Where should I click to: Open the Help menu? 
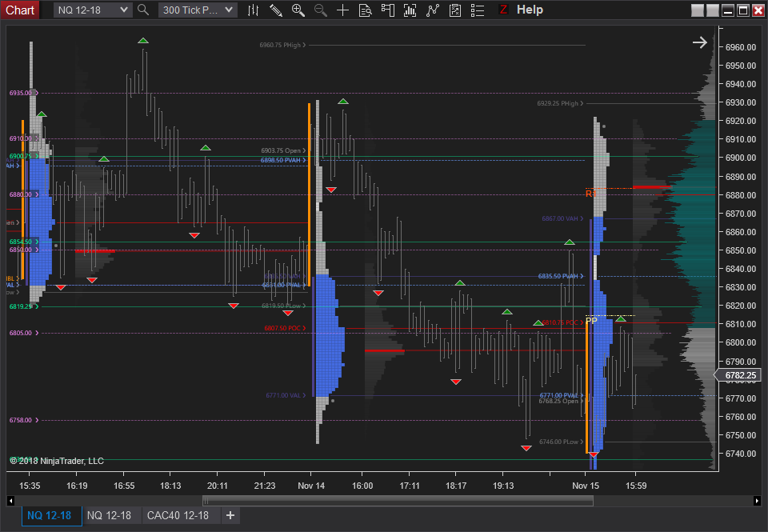[530, 10]
